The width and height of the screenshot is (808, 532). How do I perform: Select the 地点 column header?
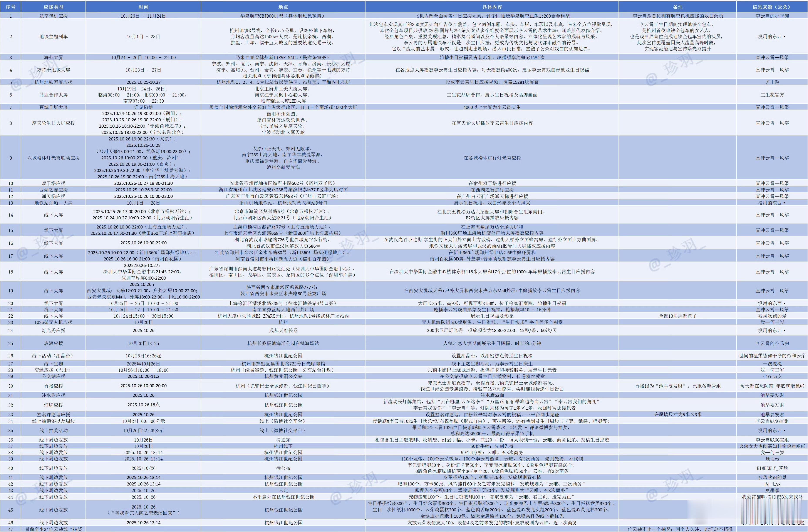(283, 7)
